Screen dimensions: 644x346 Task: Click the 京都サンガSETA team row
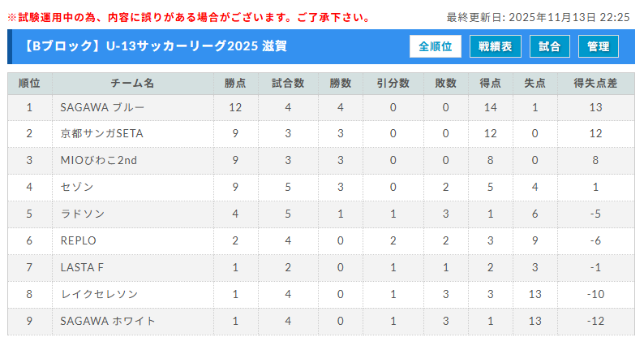pos(101,134)
